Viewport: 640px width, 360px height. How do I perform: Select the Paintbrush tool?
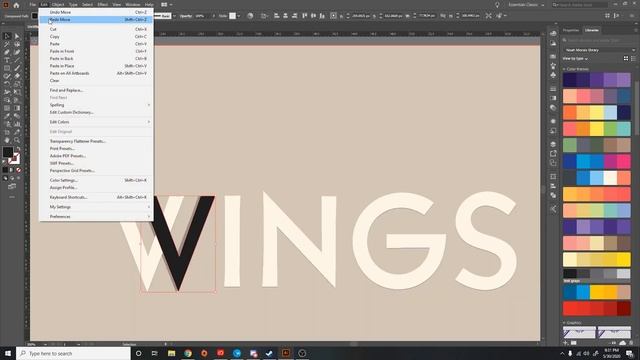coord(17,68)
